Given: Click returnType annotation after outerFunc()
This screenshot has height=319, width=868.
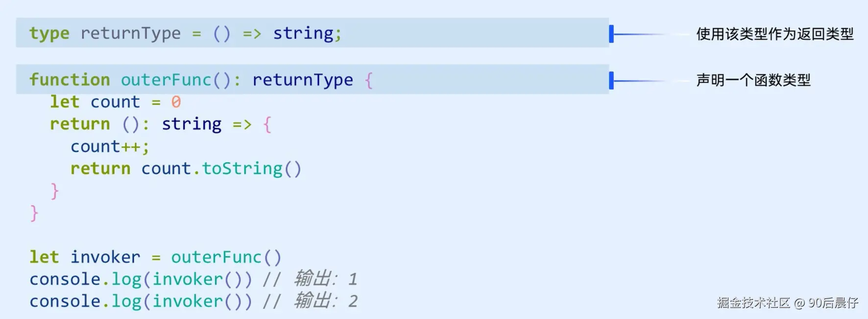Looking at the screenshot, I should click(x=303, y=80).
